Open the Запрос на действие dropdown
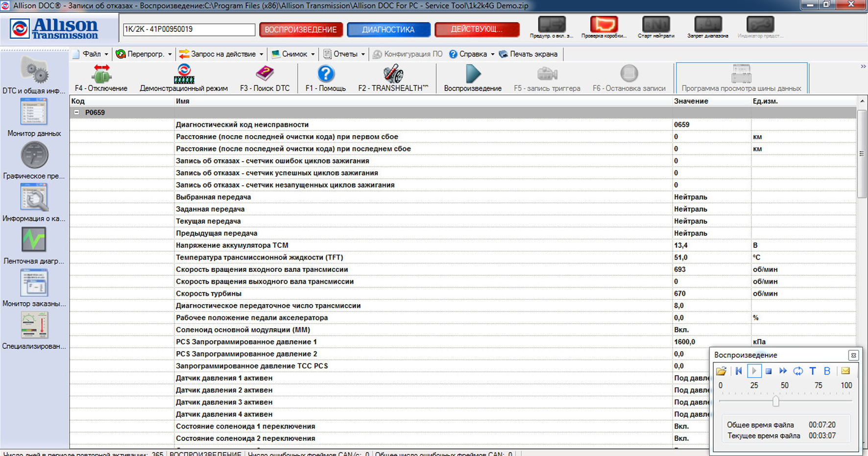The image size is (868, 456). (222, 54)
